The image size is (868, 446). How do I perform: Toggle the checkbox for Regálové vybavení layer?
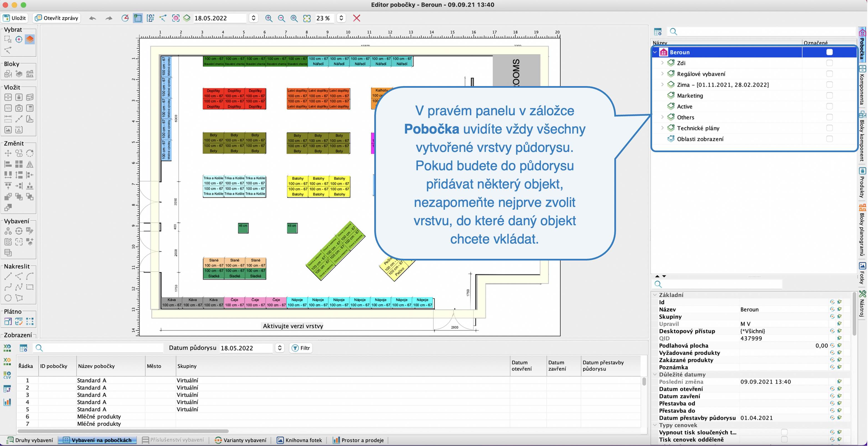[x=829, y=74]
